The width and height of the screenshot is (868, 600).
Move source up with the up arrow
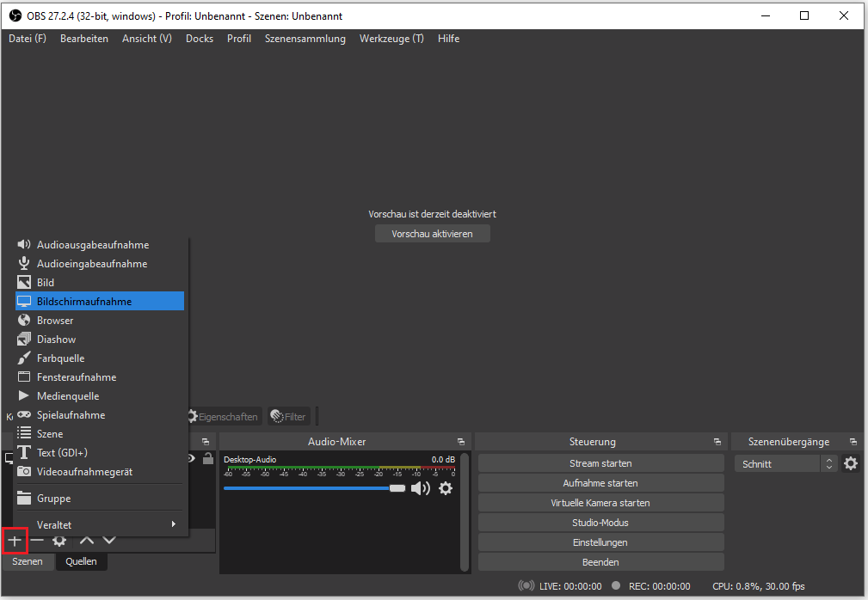click(x=87, y=540)
